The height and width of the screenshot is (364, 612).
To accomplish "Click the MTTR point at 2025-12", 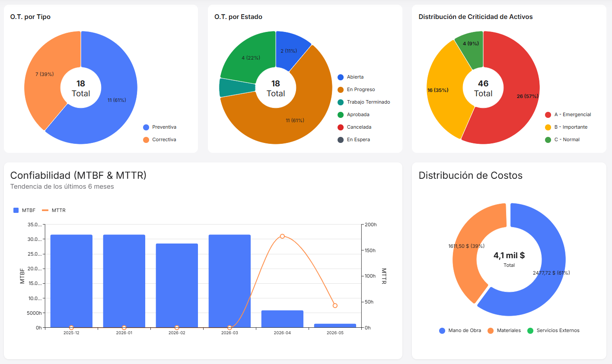I will click(x=71, y=328).
